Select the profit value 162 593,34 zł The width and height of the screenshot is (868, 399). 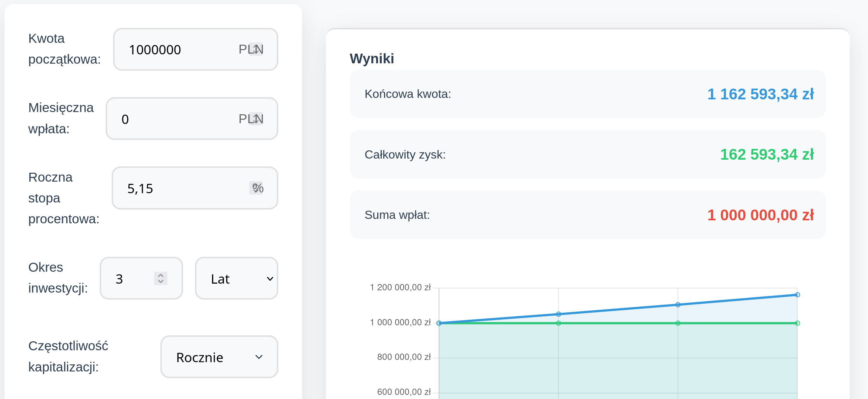point(767,154)
